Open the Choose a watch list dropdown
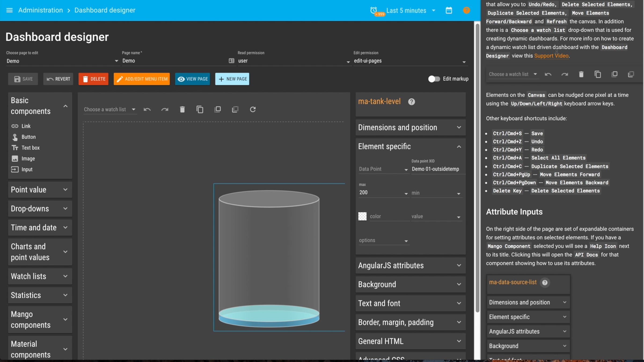This screenshot has height=362, width=644. (109, 109)
